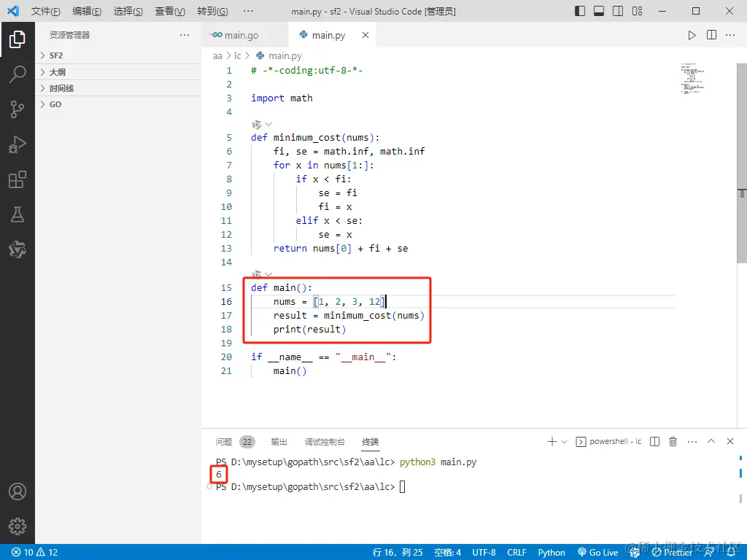
Task: Open the 查看(V) menu
Action: [170, 11]
